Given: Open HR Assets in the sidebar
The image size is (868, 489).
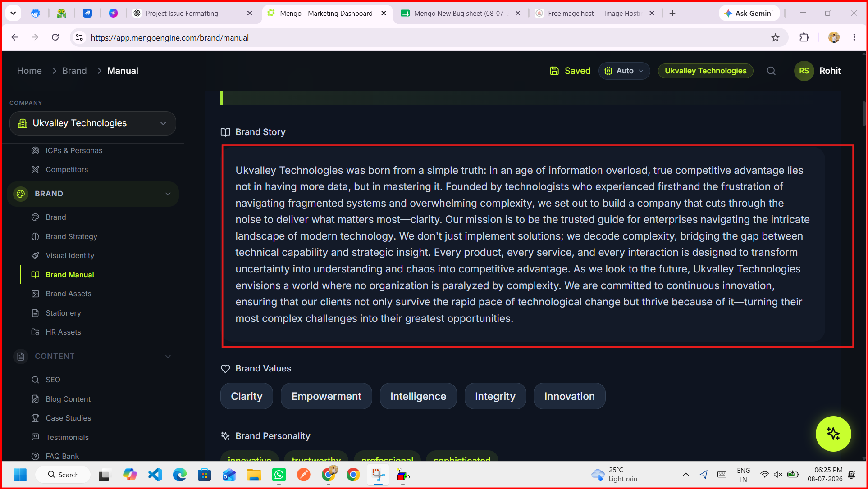Looking at the screenshot, I should (x=63, y=332).
